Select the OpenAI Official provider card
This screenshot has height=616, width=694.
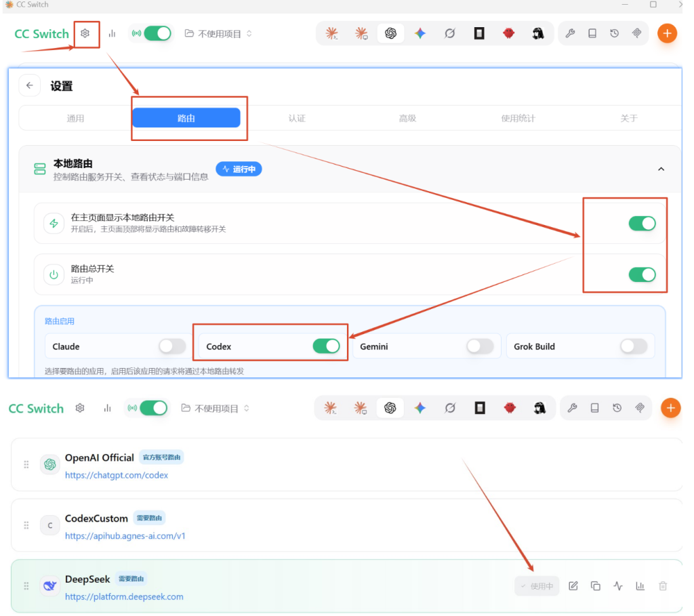(346, 465)
